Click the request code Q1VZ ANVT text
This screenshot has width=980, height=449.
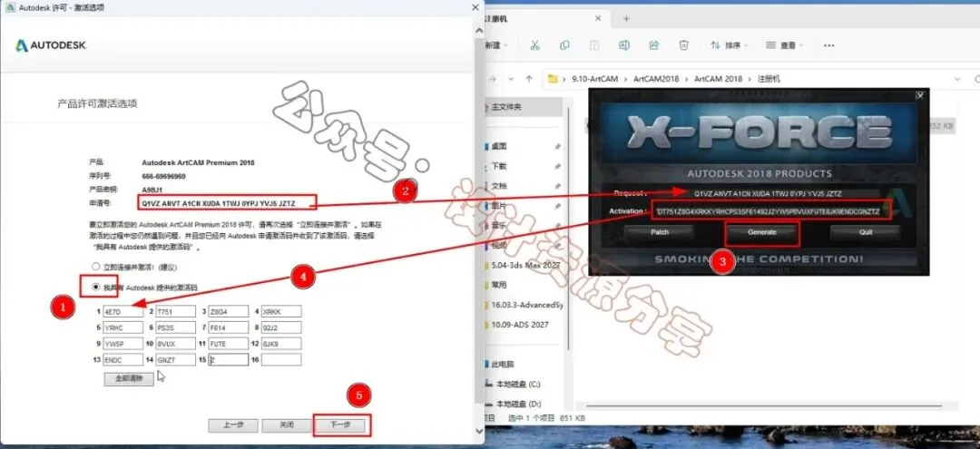[219, 203]
